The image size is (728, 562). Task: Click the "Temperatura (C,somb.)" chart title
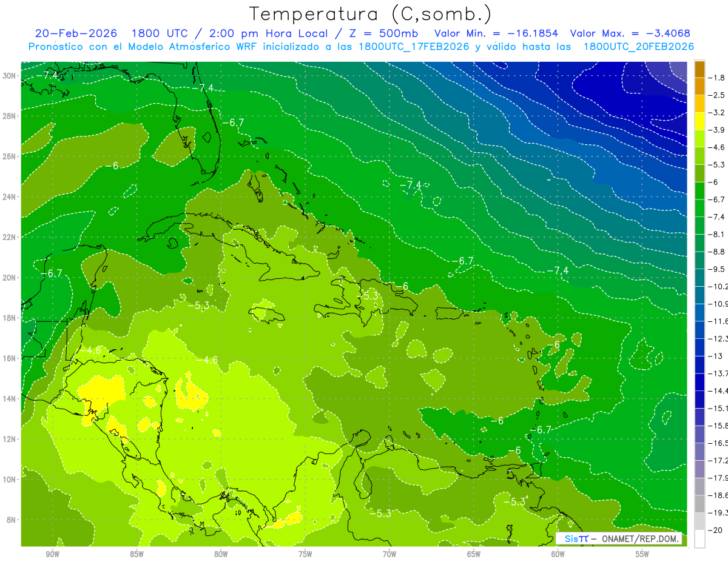point(370,14)
